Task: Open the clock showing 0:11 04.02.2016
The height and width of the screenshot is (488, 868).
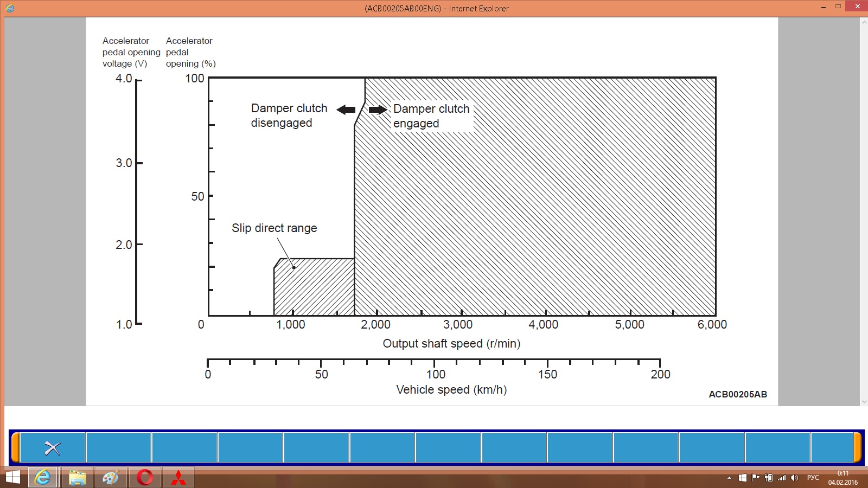Action: pos(843,478)
